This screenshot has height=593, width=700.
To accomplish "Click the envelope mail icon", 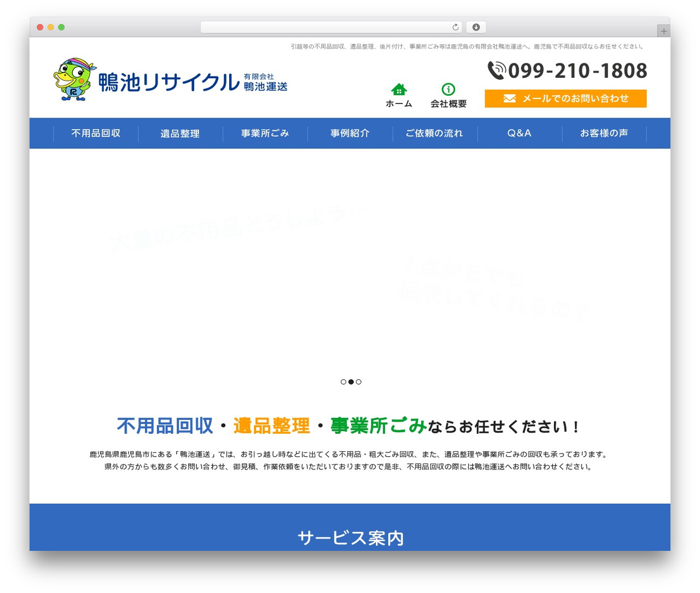I will click(x=510, y=98).
